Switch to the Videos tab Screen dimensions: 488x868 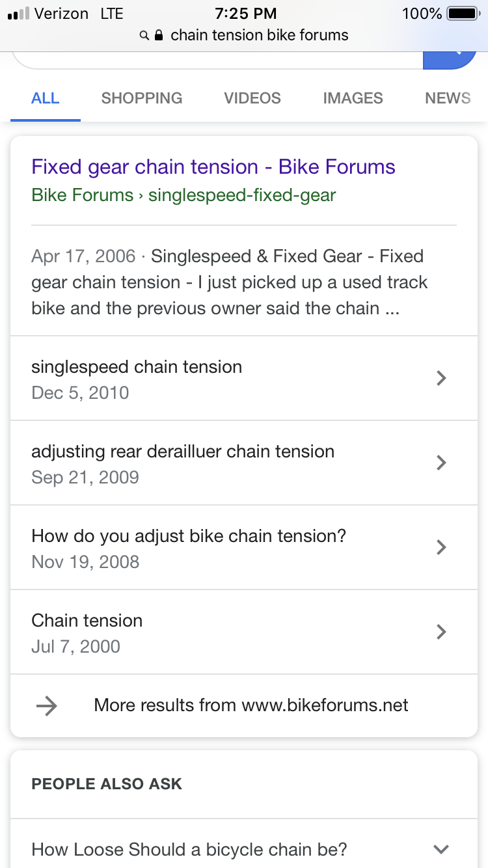click(252, 98)
